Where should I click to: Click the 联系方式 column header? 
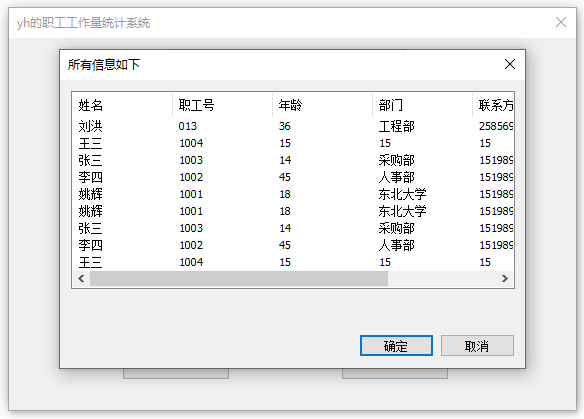click(493, 105)
